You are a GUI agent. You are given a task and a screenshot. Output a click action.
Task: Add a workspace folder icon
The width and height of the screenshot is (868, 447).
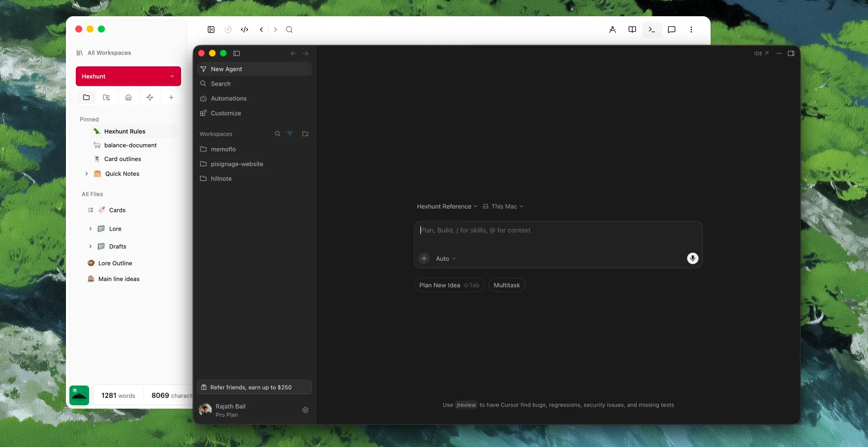point(306,134)
